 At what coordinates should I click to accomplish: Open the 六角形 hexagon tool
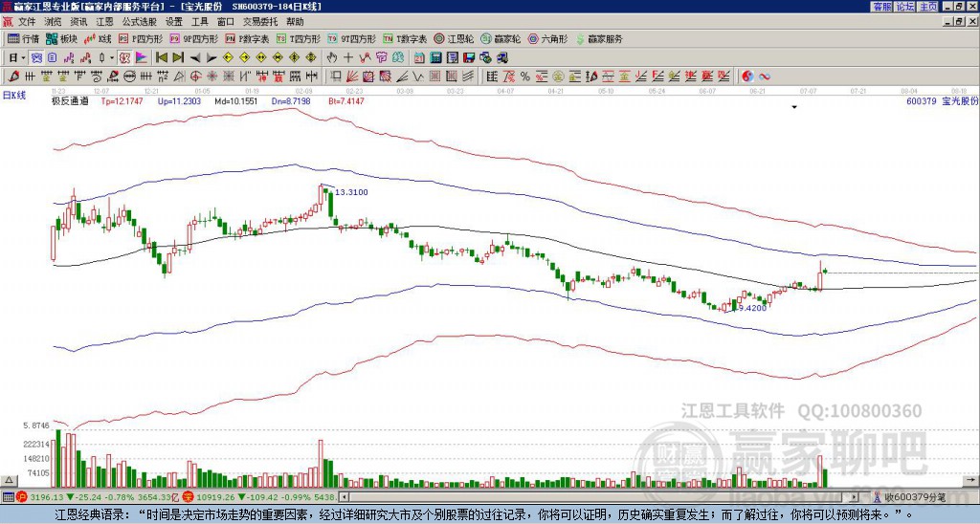(x=547, y=38)
